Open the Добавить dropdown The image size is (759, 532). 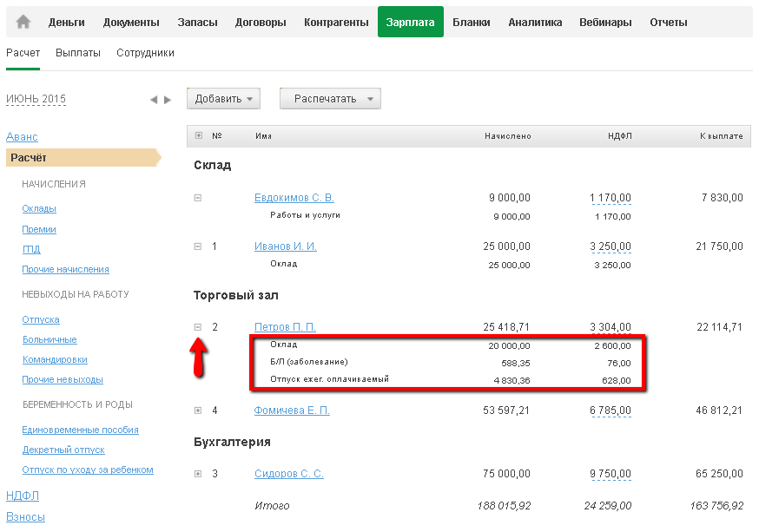point(223,99)
